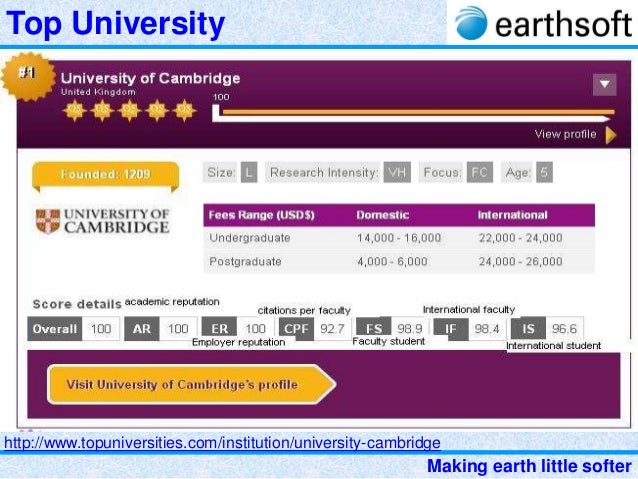Click the Domestic column header

[382, 215]
